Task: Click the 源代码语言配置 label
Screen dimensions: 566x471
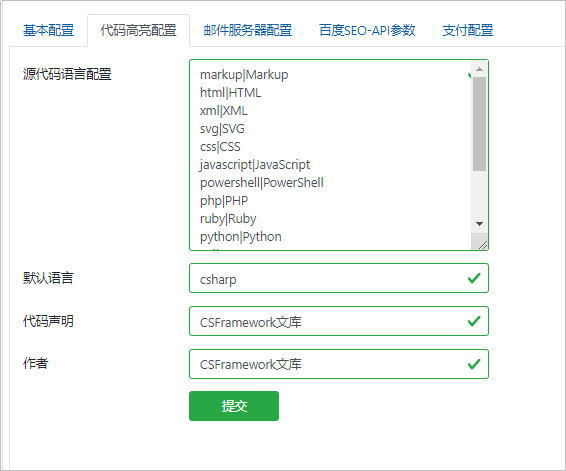Action: coord(67,74)
